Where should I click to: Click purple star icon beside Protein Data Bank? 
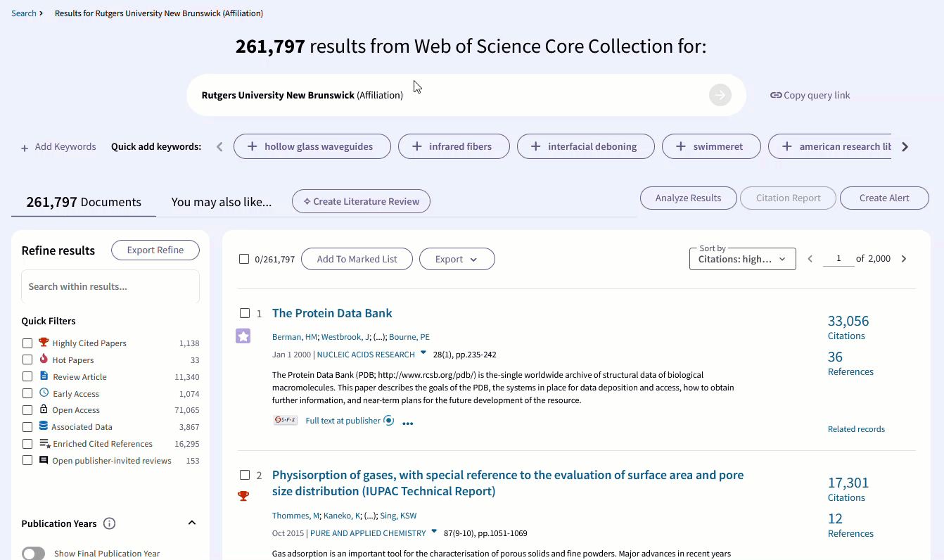[x=243, y=336]
